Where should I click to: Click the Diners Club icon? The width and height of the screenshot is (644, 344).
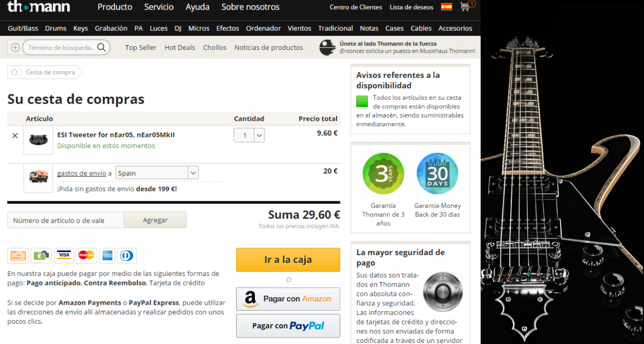pos(127,255)
